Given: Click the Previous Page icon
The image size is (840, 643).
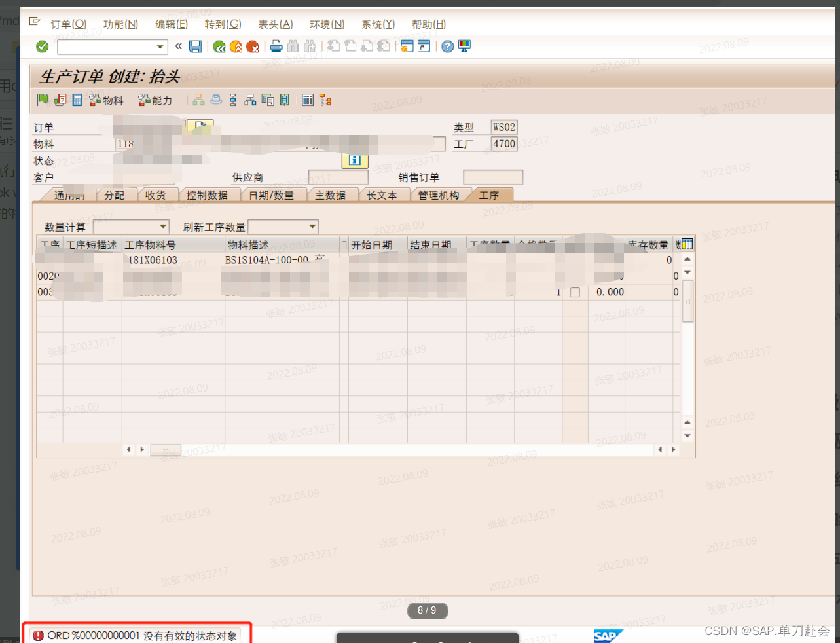Looking at the screenshot, I should pos(350,46).
